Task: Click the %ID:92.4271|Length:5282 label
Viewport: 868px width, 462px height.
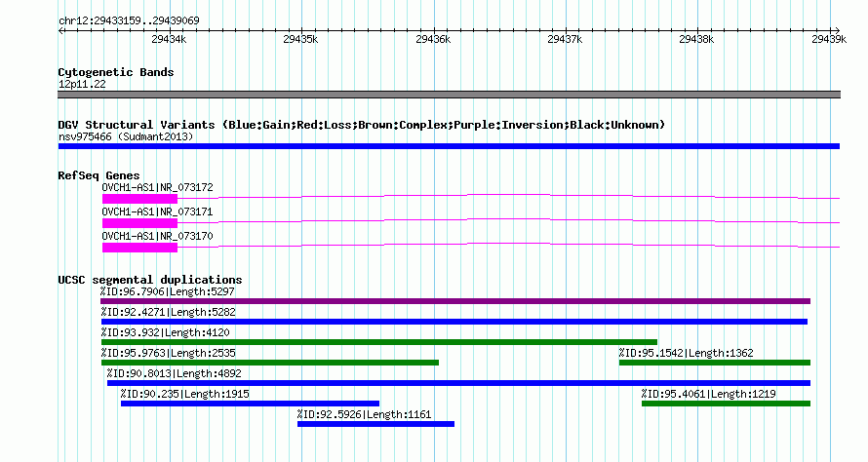Action: pyautogui.click(x=169, y=312)
